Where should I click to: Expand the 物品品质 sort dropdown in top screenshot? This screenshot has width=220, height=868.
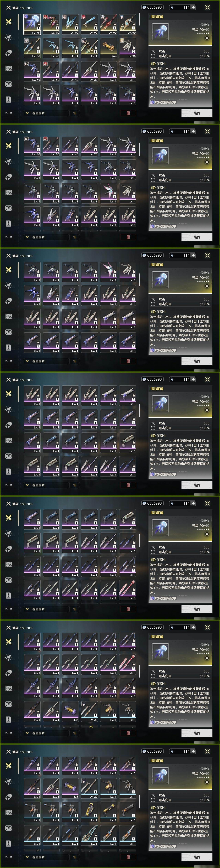[x=46, y=113]
